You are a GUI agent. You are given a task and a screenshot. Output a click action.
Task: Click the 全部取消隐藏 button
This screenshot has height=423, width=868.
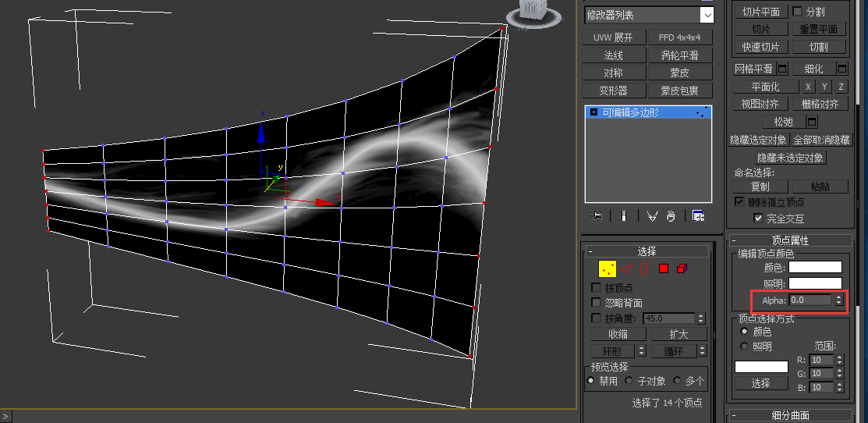pyautogui.click(x=821, y=140)
